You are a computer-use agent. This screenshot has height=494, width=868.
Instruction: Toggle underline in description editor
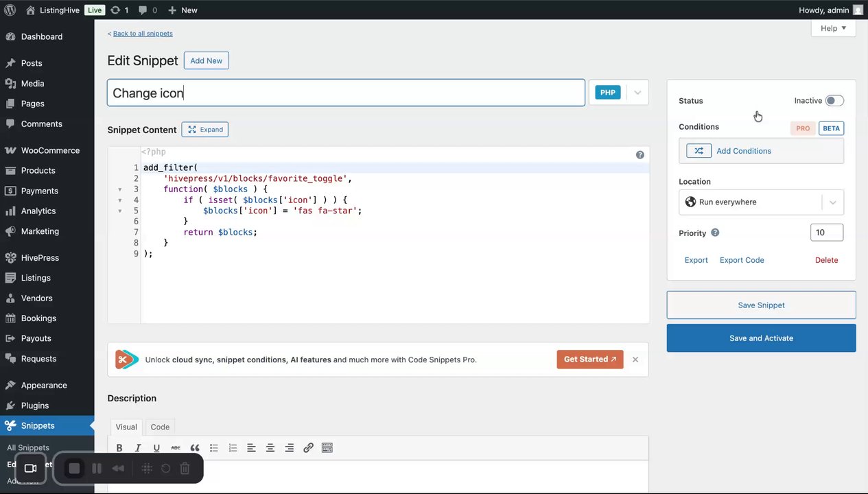156,448
